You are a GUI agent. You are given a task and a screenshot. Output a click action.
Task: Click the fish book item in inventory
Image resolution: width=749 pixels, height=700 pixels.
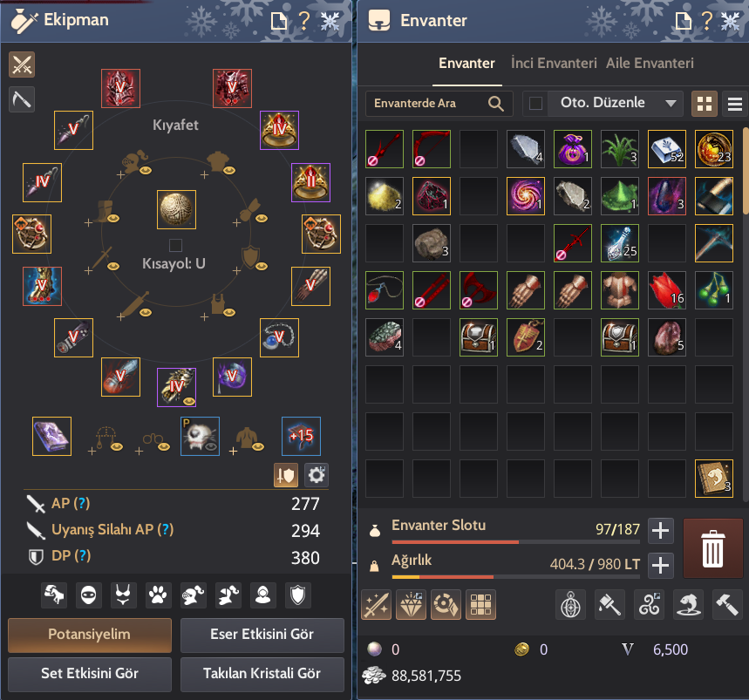[713, 479]
